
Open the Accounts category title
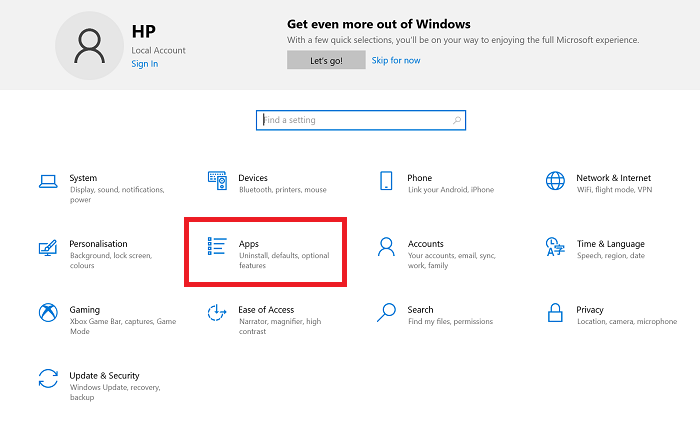tap(425, 244)
